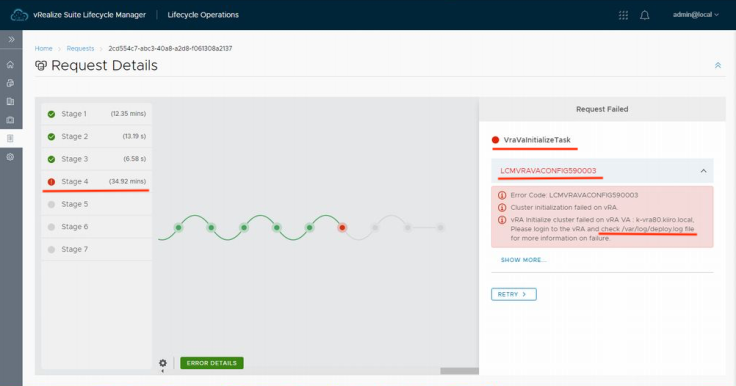Click the last grey node in the workflow graph
This screenshot has height=386, width=736.
pos(440,228)
